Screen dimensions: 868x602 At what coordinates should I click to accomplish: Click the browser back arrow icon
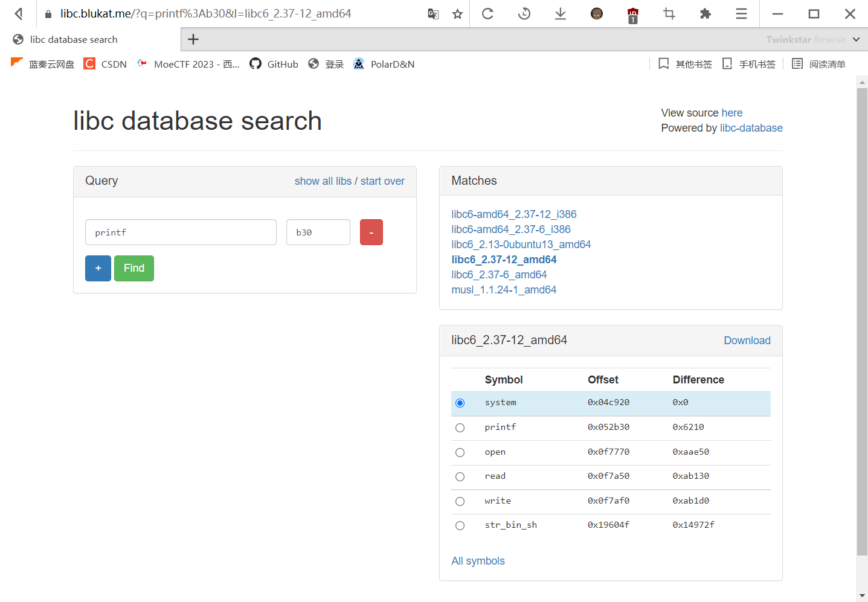pos(19,13)
